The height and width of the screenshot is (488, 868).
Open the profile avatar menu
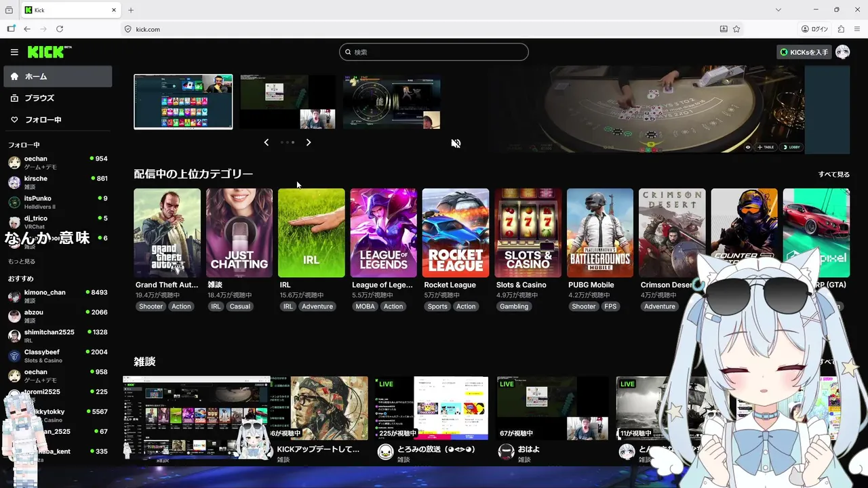tap(842, 52)
